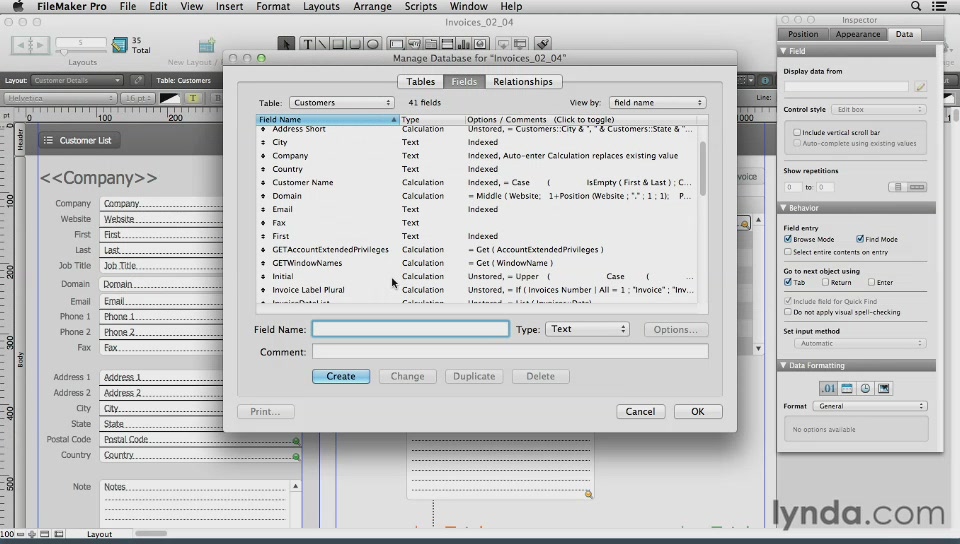Select the Oval tool
This screenshot has width=960, height=544.
point(372,44)
